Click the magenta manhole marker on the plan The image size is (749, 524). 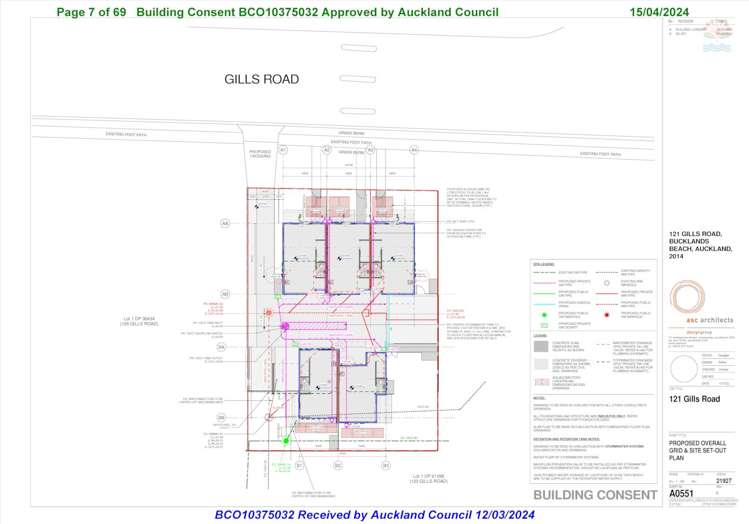click(x=285, y=326)
